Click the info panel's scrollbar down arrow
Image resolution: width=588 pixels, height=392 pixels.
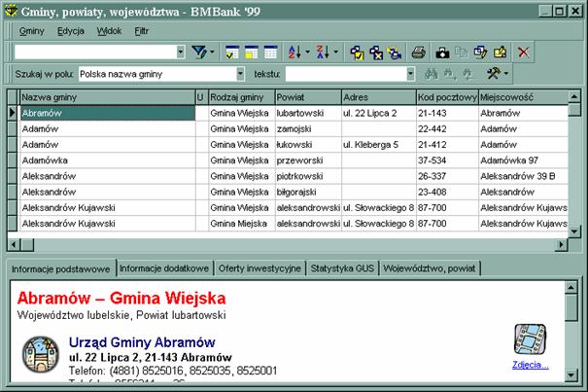click(571, 374)
